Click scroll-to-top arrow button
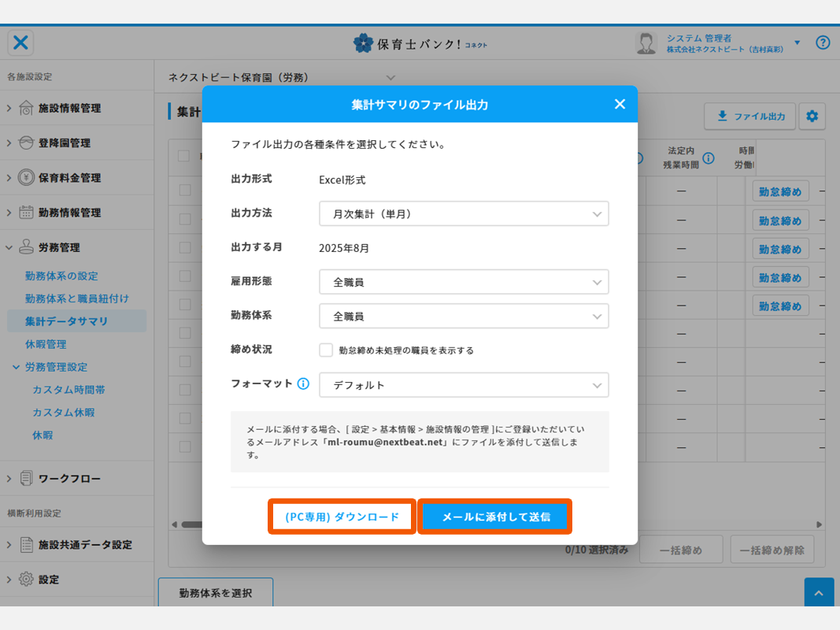This screenshot has width=840, height=630. click(x=819, y=593)
